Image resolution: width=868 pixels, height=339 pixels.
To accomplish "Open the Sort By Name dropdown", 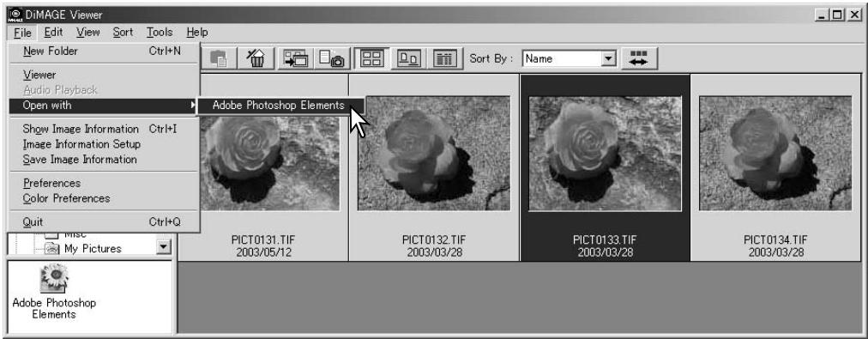I will (609, 58).
